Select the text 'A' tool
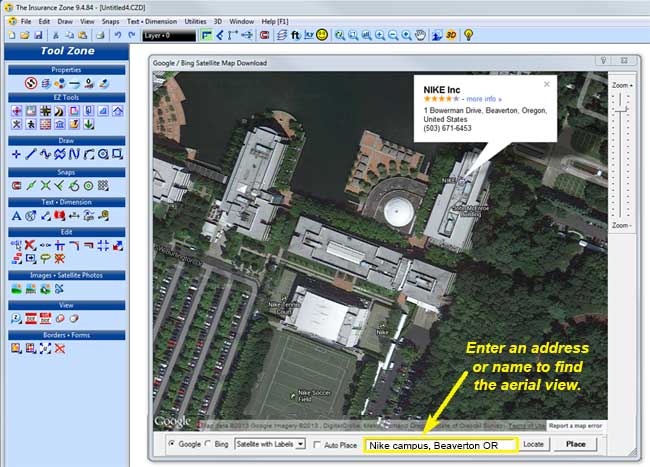Viewport: 650px width, 467px height. coord(16,216)
